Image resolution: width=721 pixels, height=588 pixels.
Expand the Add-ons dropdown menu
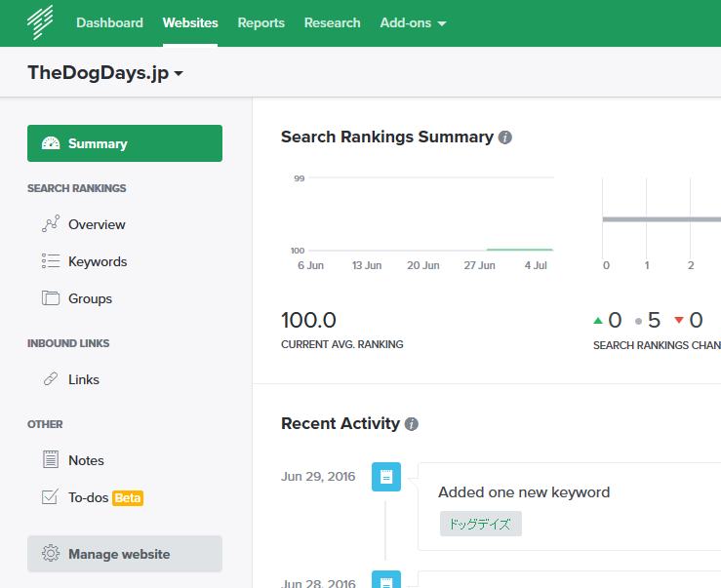(413, 22)
